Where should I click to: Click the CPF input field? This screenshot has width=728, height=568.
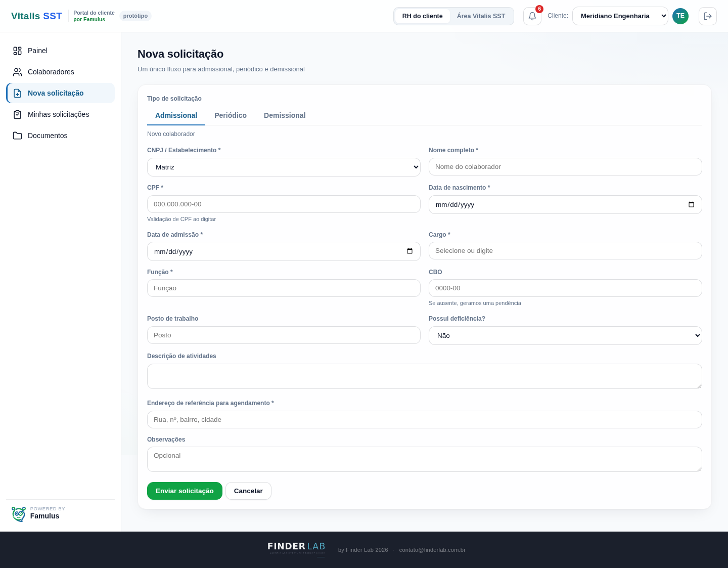284,204
